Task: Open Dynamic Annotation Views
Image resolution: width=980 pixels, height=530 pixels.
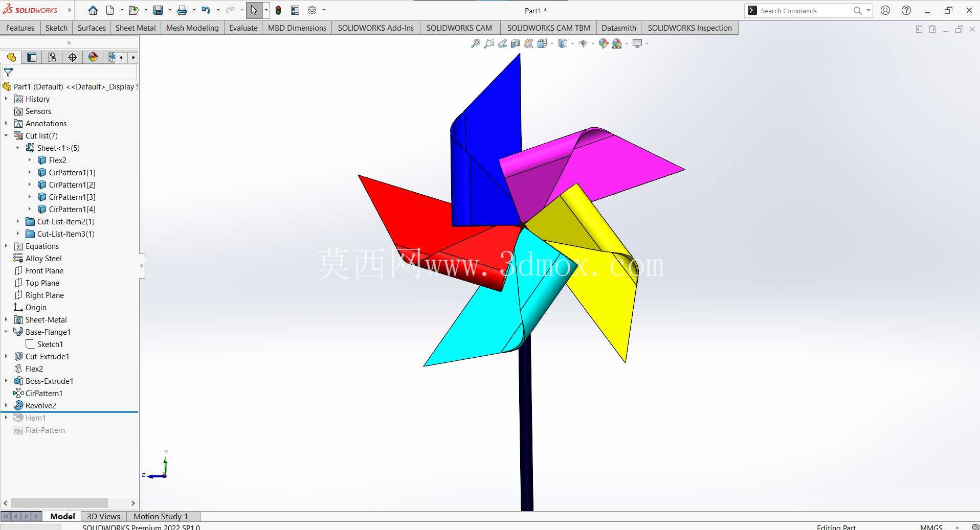Action: pos(529,43)
